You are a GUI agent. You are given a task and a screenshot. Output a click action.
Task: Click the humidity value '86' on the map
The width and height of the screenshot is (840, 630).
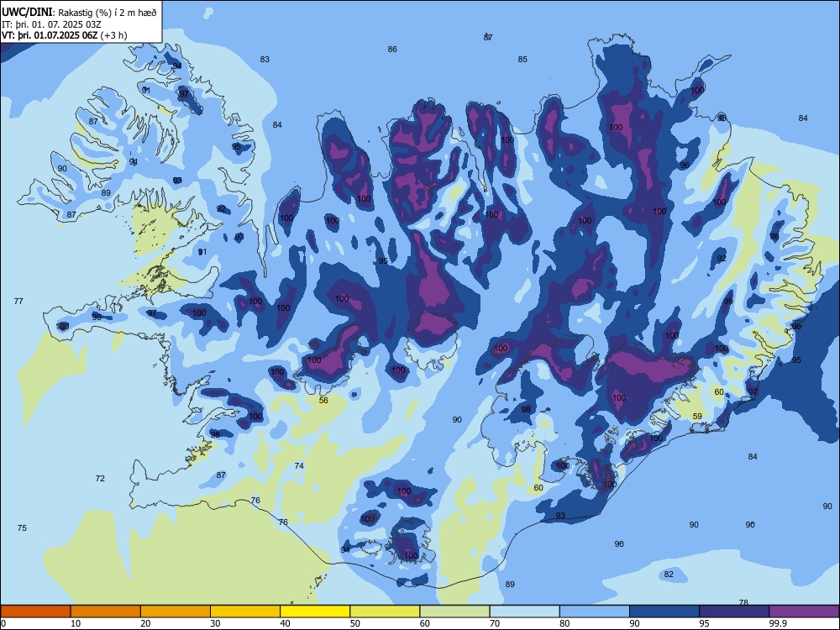(392, 50)
